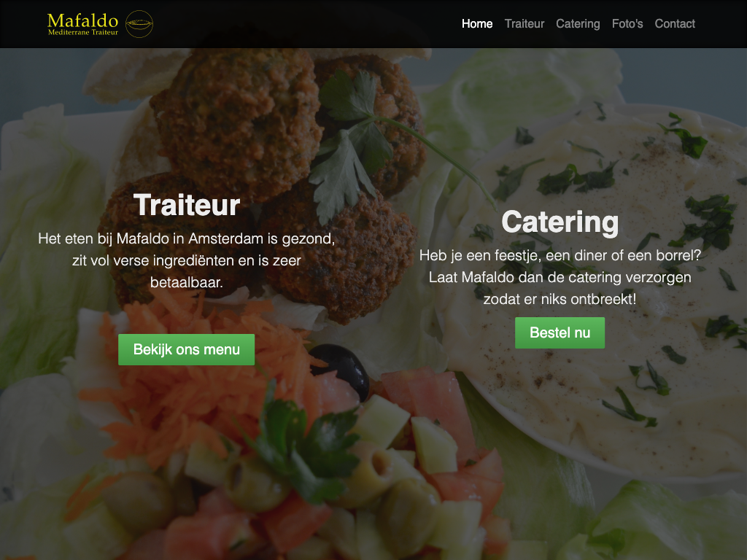The height and width of the screenshot is (560, 747).
Task: Open the Catering navigation page
Action: [578, 24]
